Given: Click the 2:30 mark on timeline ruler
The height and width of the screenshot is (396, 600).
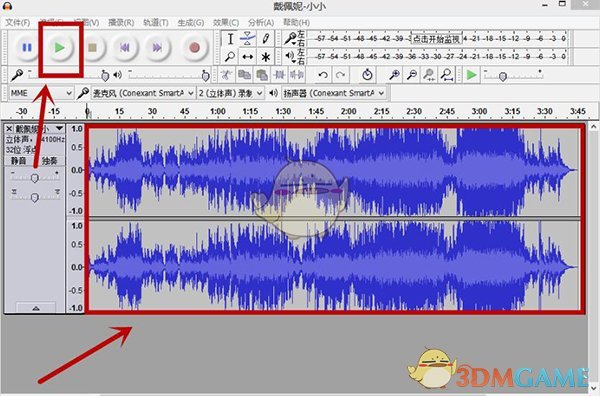Looking at the screenshot, I should pyautogui.click(x=414, y=111).
